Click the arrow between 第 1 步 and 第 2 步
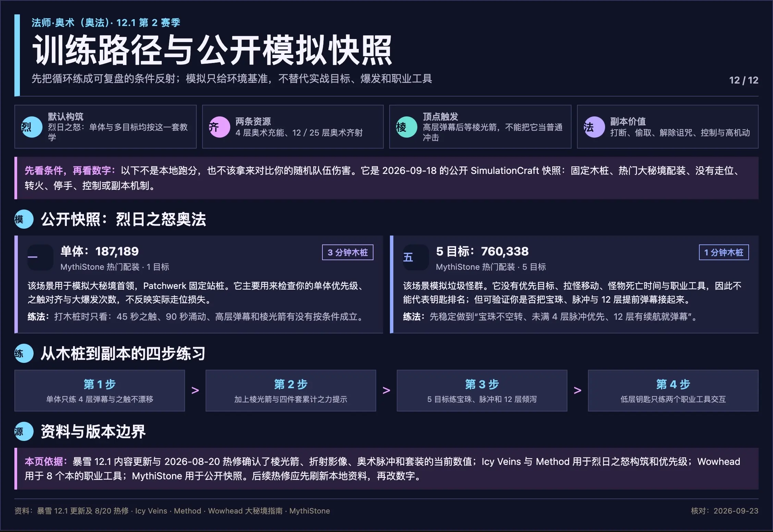The height and width of the screenshot is (532, 773). click(195, 390)
